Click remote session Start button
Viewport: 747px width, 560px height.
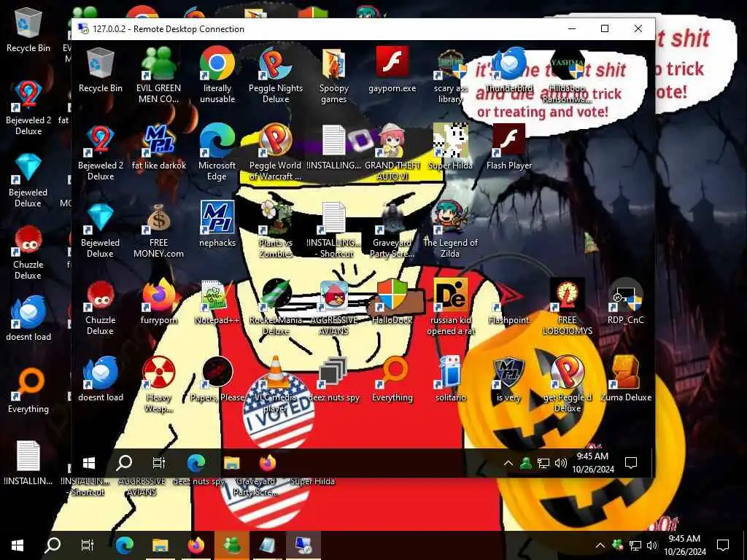[x=89, y=463]
